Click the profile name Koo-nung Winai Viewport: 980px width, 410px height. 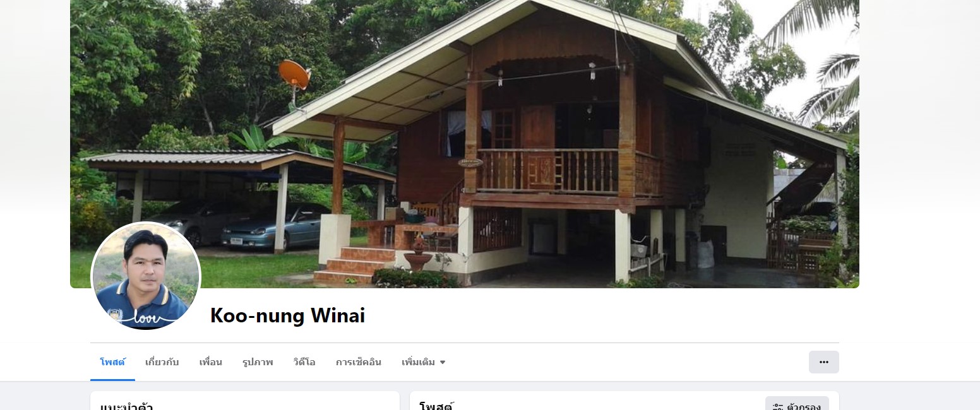tap(287, 315)
